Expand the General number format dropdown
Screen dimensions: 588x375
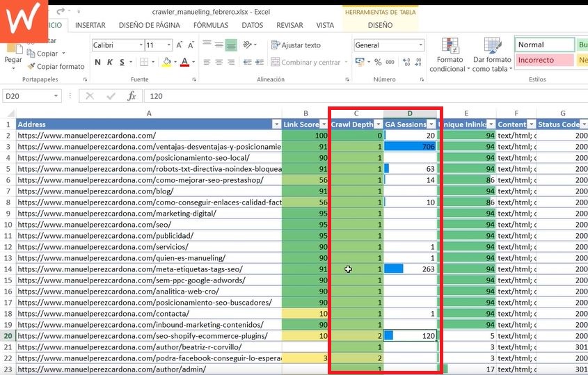pyautogui.click(x=420, y=45)
